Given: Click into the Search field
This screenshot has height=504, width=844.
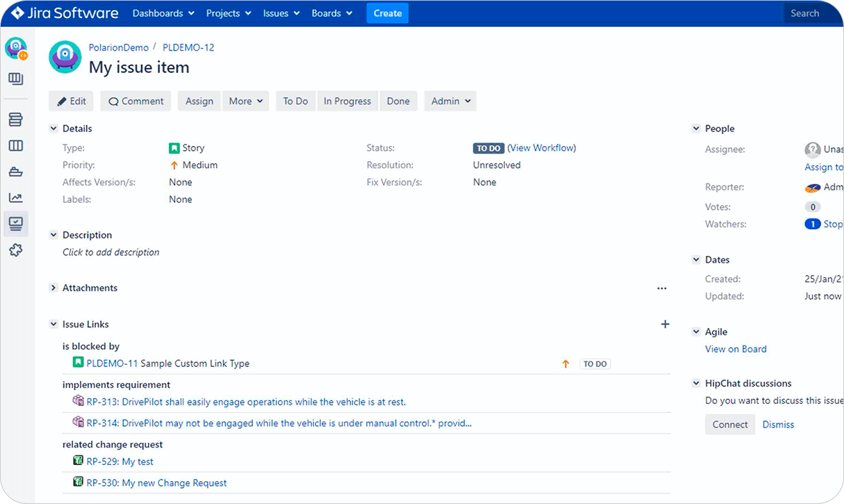Looking at the screenshot, I should (x=813, y=13).
